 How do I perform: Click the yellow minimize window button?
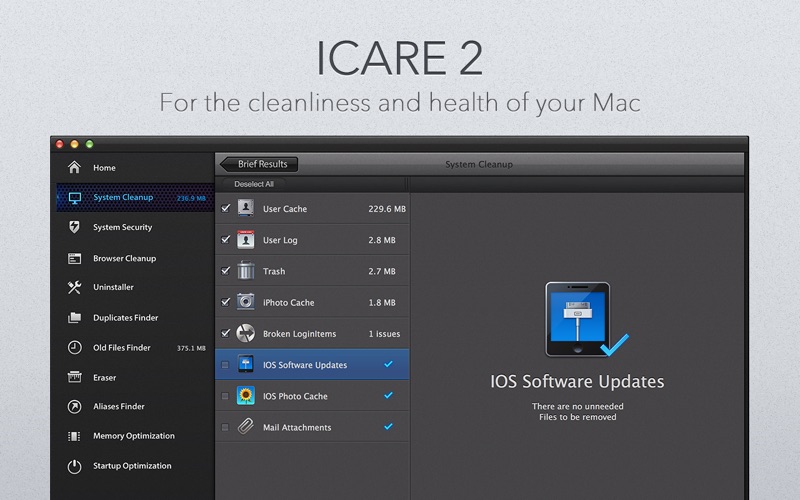(74, 144)
